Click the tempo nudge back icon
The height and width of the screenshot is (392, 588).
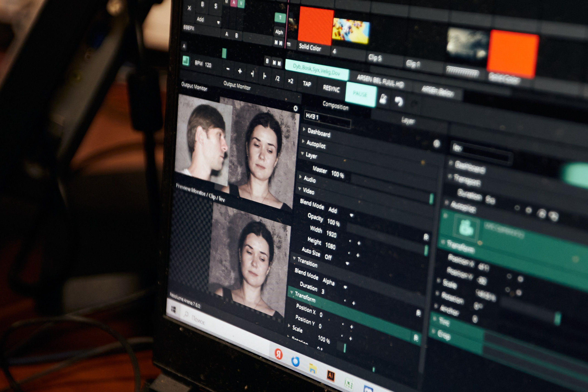[252, 74]
